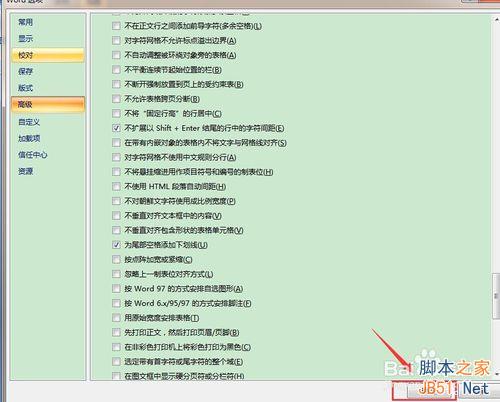
Task: Tick 不使用 HTML 段落自动间距
Action: pos(116,186)
